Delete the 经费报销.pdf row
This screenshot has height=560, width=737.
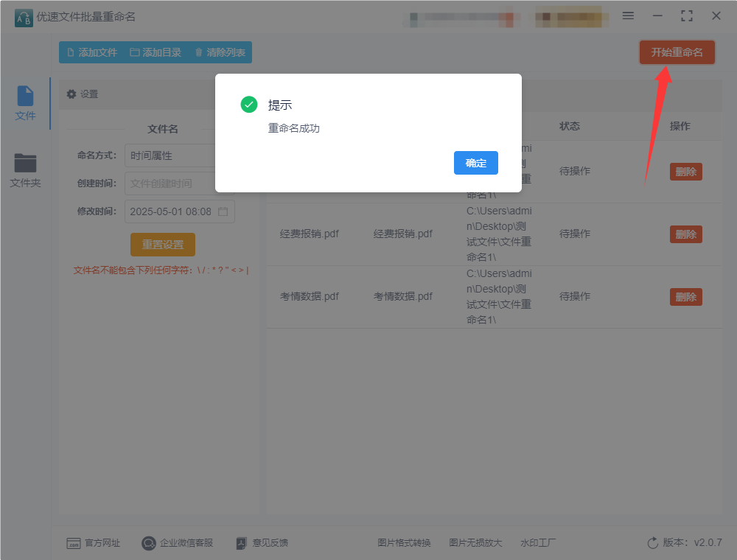[x=685, y=234]
